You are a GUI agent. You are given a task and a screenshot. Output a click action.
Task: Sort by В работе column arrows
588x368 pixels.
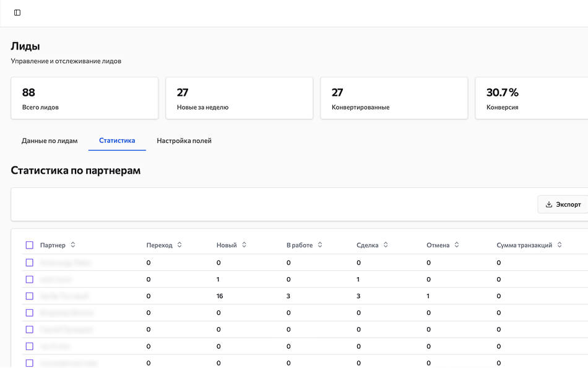point(320,245)
